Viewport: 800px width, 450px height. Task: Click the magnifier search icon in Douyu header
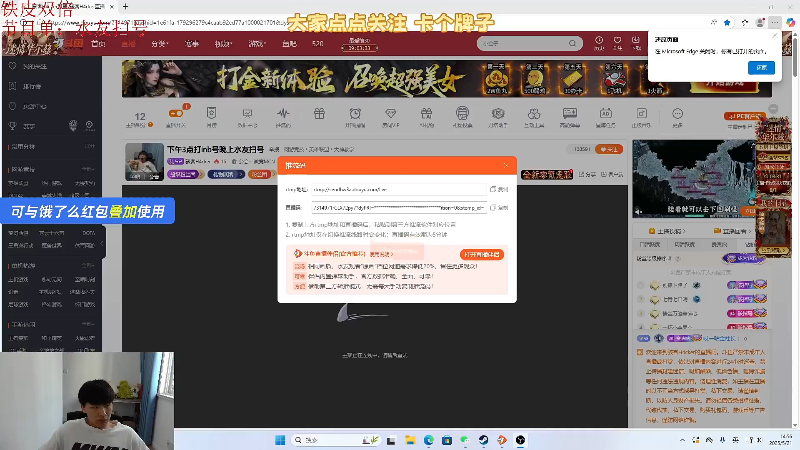click(x=572, y=43)
